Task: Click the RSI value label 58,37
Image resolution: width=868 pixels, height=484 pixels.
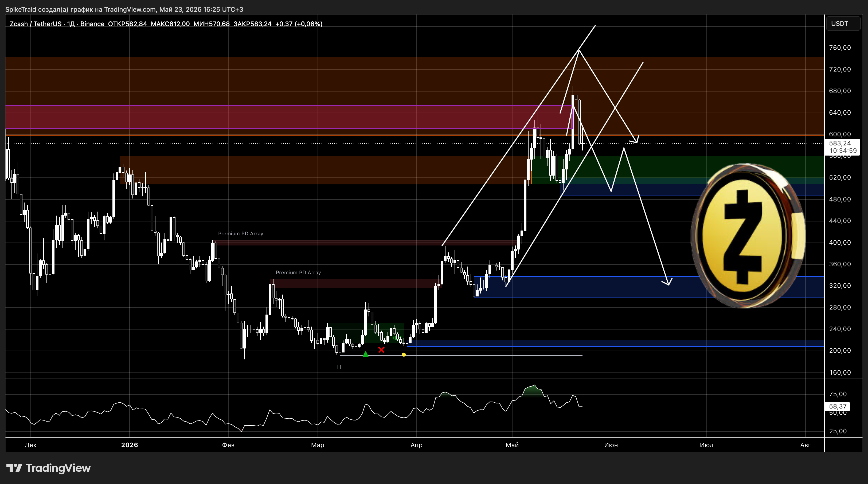Action: [837, 406]
